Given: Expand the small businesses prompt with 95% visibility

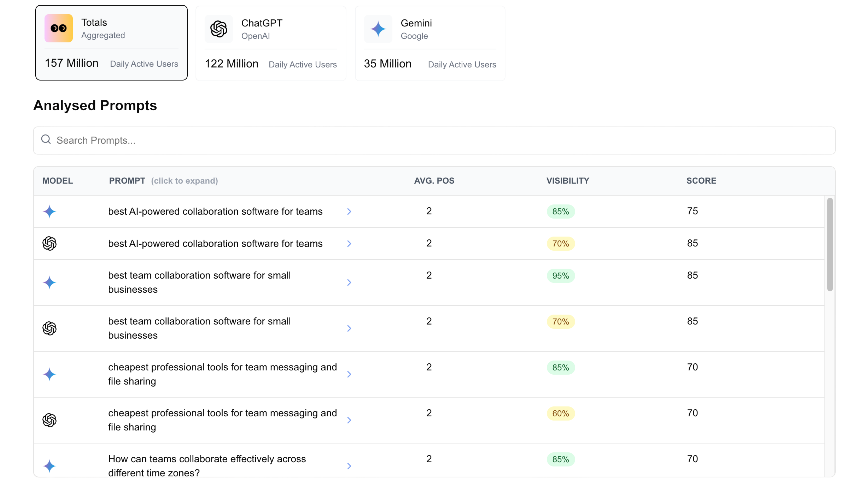Looking at the screenshot, I should [x=349, y=283].
